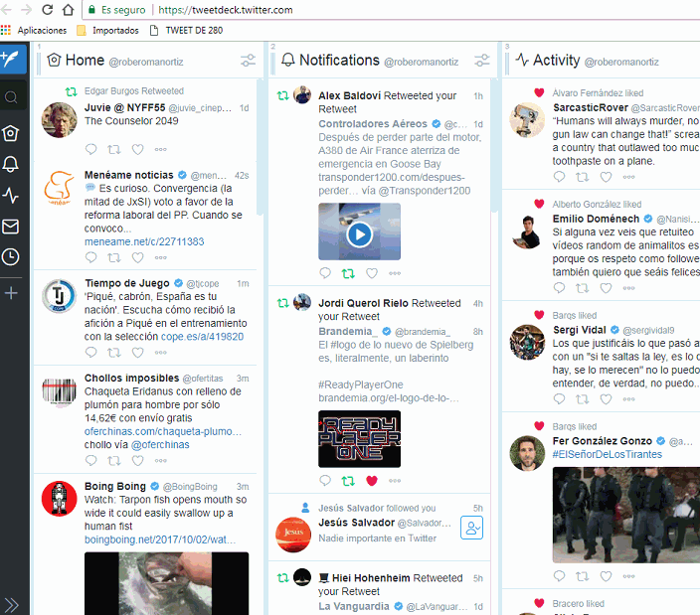Open more options on Controladores Aéreos tweet
Screen dimensions: 700x615
[395, 273]
